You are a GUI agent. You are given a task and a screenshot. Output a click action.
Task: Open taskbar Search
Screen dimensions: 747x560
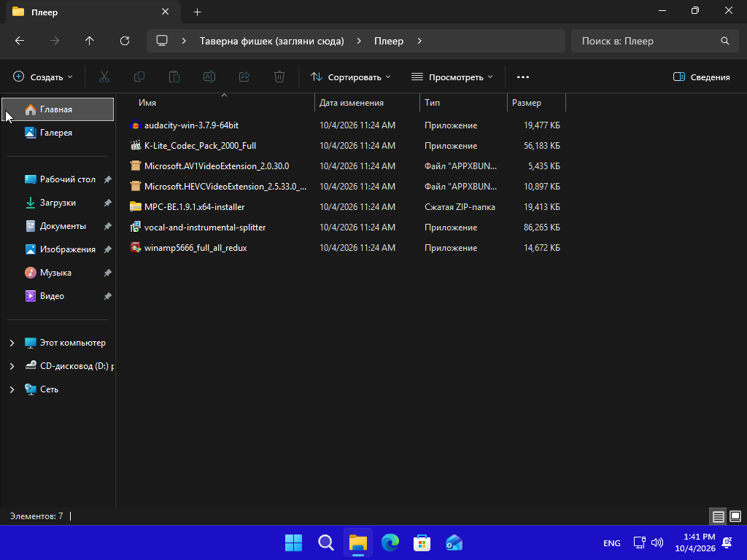tap(326, 542)
